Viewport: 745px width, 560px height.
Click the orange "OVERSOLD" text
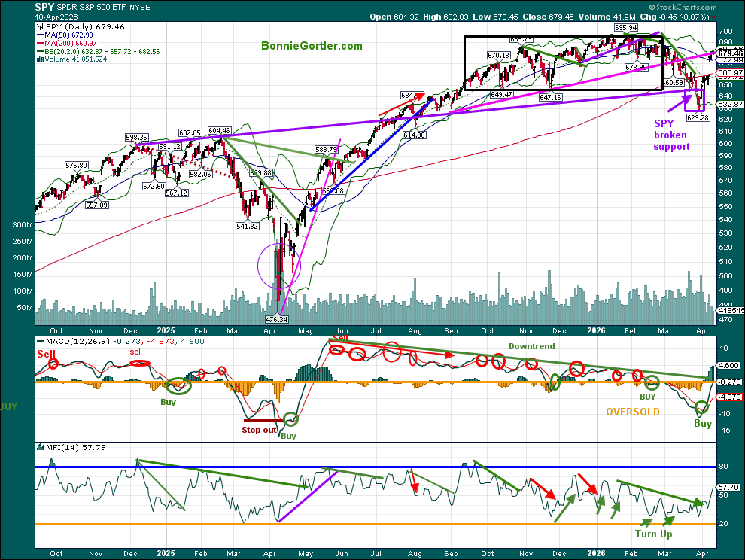coord(633,412)
